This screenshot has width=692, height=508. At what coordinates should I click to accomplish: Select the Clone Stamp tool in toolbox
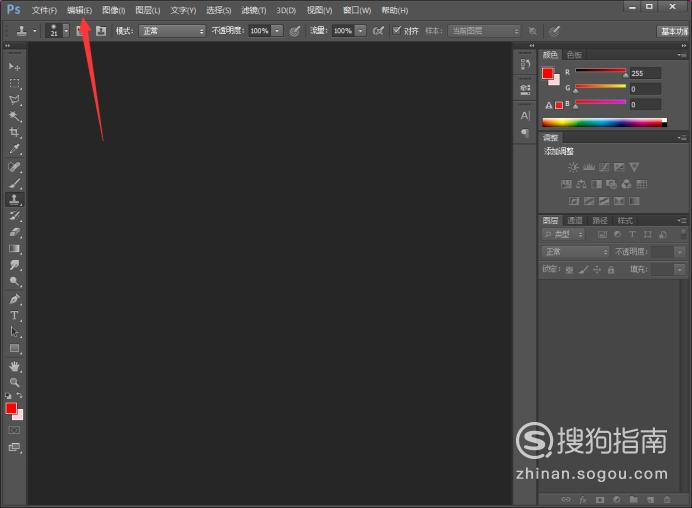14,199
